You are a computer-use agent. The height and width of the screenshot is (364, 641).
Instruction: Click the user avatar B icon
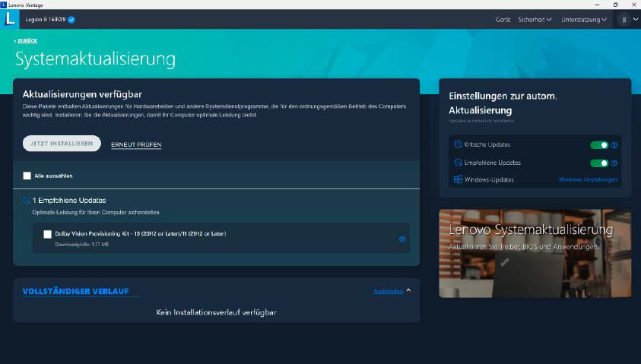624,19
